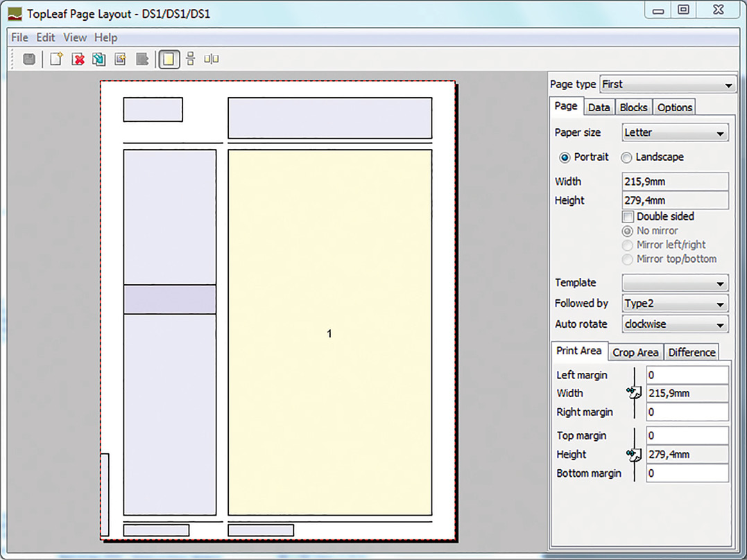Select the Crop Area tab
Image resolution: width=747 pixels, height=560 pixels.
pyautogui.click(x=635, y=352)
